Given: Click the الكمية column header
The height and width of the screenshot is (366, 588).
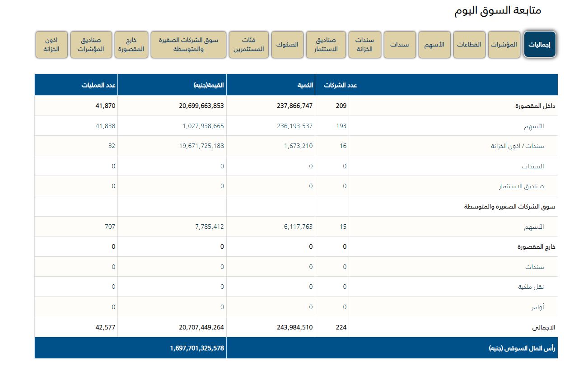Looking at the screenshot, I should coord(305,85).
